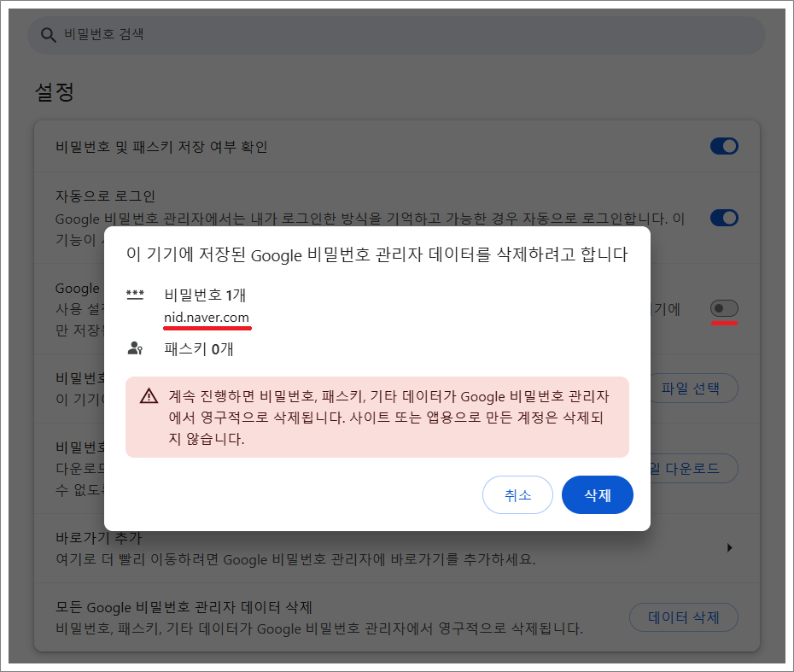The height and width of the screenshot is (672, 794).
Task: Disable the 자동으로 로그인 toggle
Action: coord(724,217)
